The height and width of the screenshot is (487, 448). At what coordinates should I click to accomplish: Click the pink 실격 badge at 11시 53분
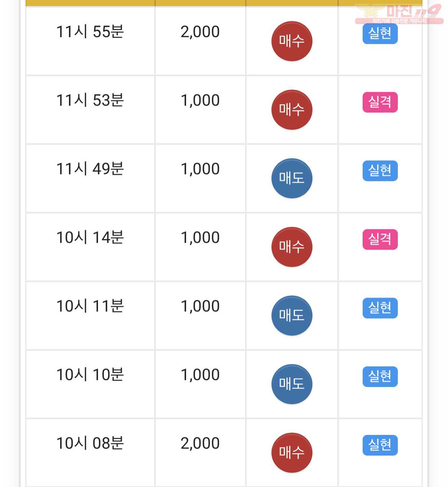click(x=380, y=102)
